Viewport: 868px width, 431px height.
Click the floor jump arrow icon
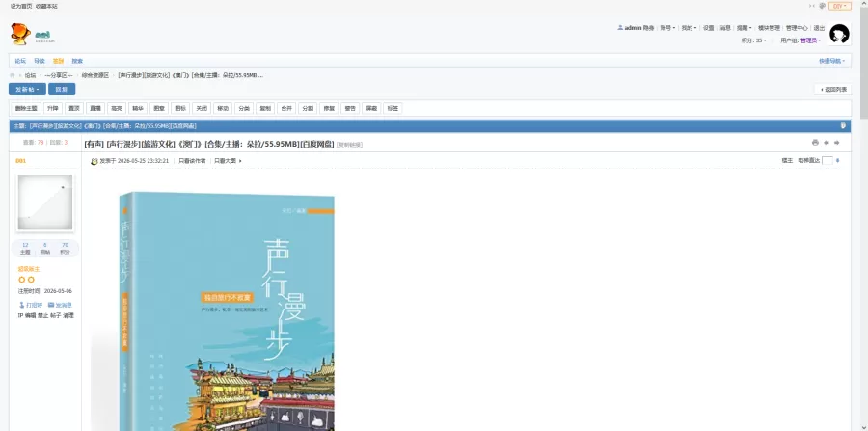[837, 160]
